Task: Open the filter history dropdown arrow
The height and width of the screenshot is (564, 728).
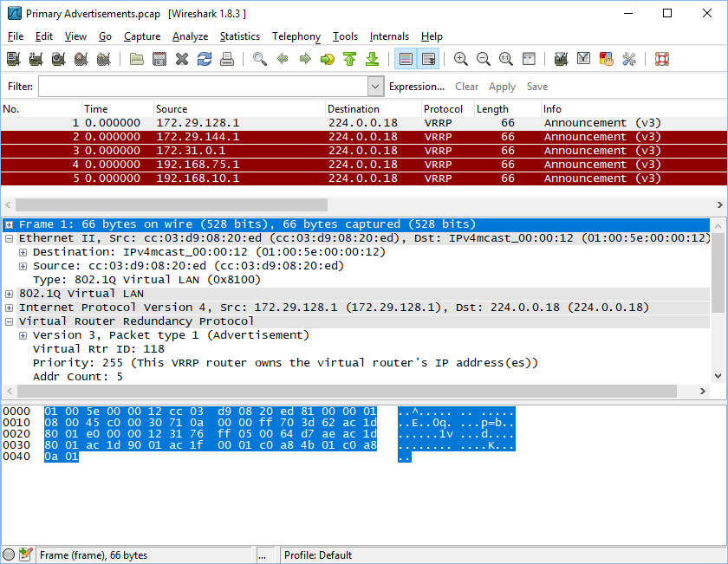Action: [375, 87]
